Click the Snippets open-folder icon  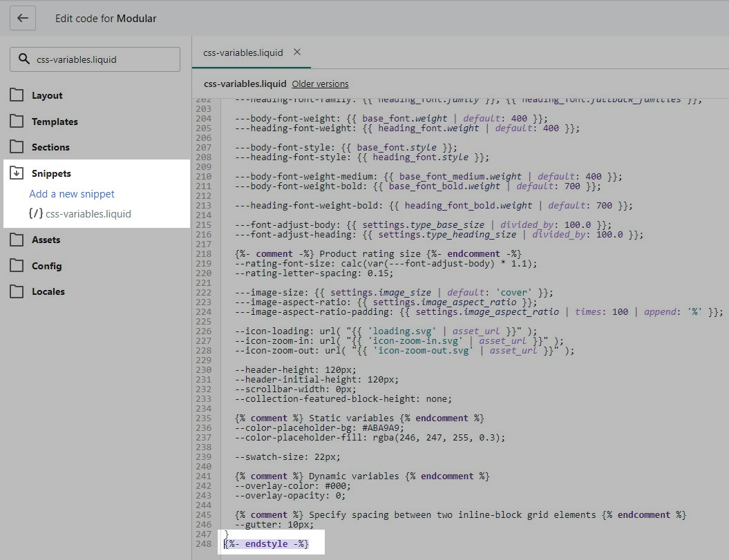coord(17,173)
